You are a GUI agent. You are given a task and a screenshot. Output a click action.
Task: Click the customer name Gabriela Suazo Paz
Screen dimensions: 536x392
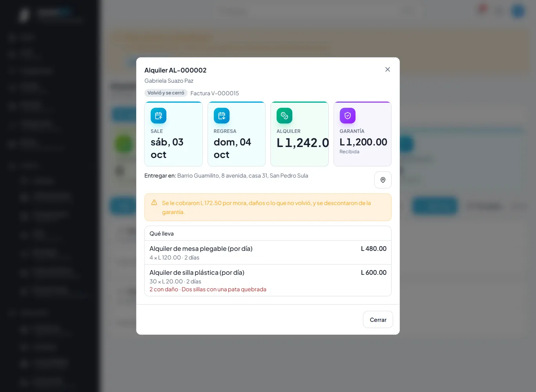(169, 81)
